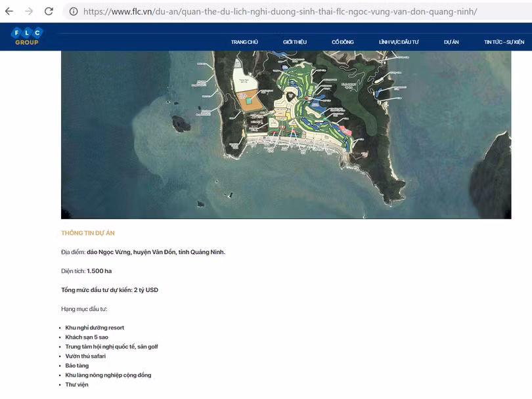Open the Cổ Đông menu

(342, 42)
